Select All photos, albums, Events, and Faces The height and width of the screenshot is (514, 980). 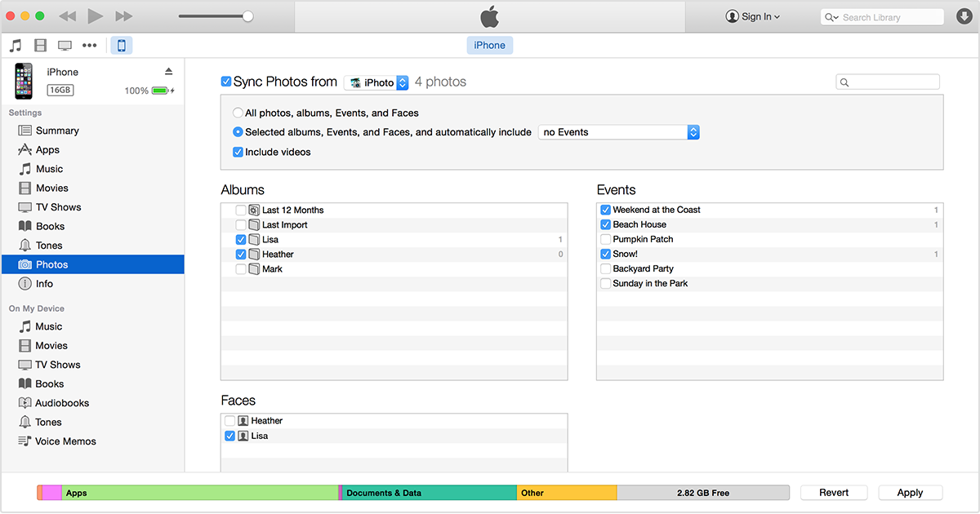tap(238, 113)
